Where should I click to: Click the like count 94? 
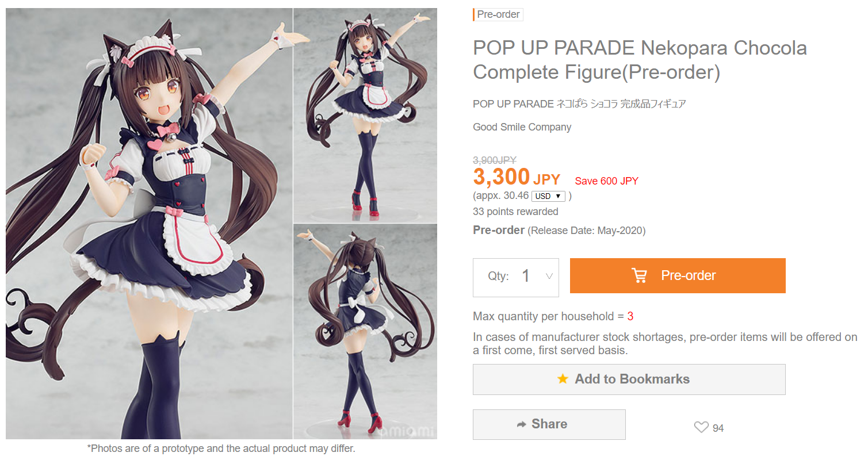718,428
